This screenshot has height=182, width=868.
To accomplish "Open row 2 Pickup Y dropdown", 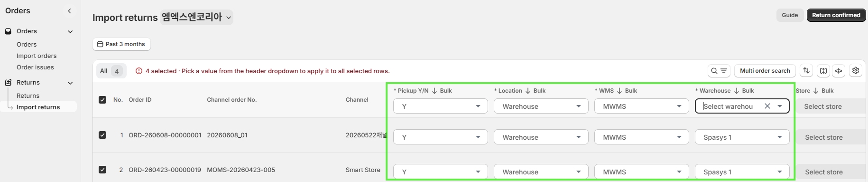I will (441, 172).
